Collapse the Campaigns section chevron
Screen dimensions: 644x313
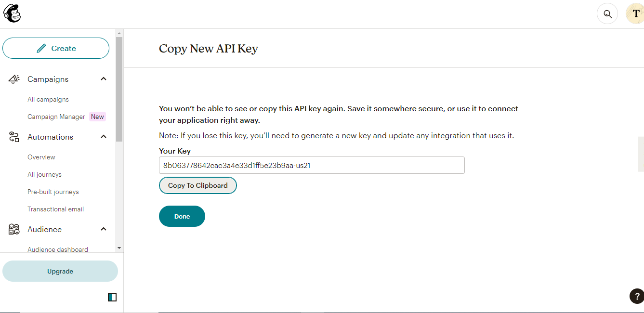(x=104, y=79)
